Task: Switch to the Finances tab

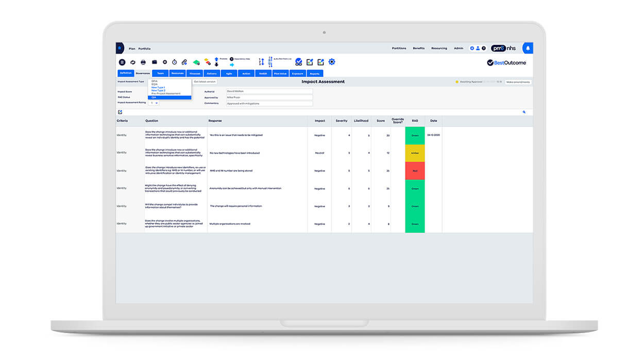Action: tap(195, 74)
